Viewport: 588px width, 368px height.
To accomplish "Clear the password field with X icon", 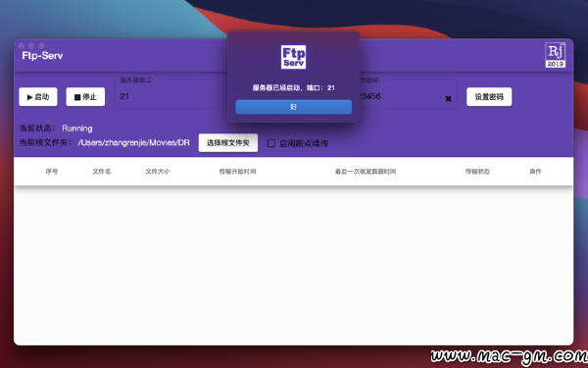I will 448,99.
